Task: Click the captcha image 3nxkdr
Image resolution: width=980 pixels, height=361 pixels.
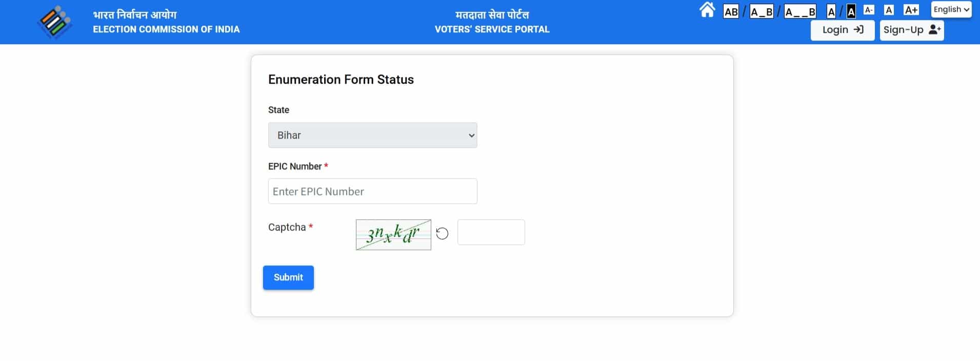Action: [x=393, y=235]
